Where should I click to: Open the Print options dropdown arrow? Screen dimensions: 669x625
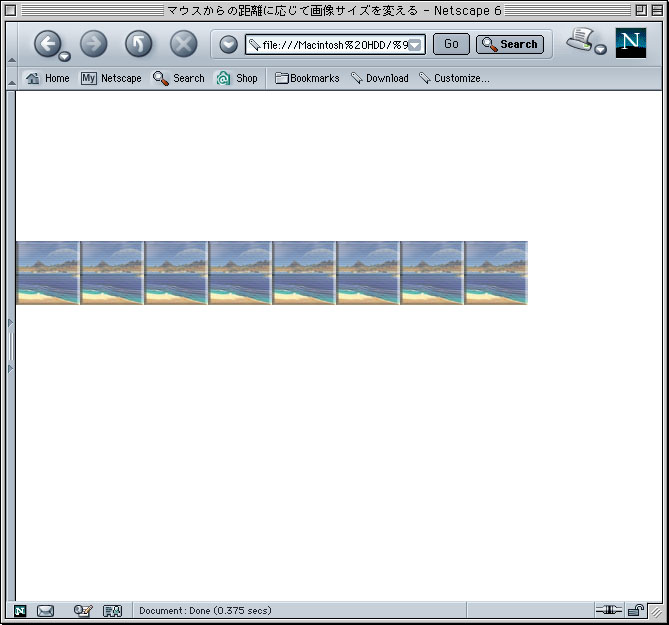click(600, 50)
